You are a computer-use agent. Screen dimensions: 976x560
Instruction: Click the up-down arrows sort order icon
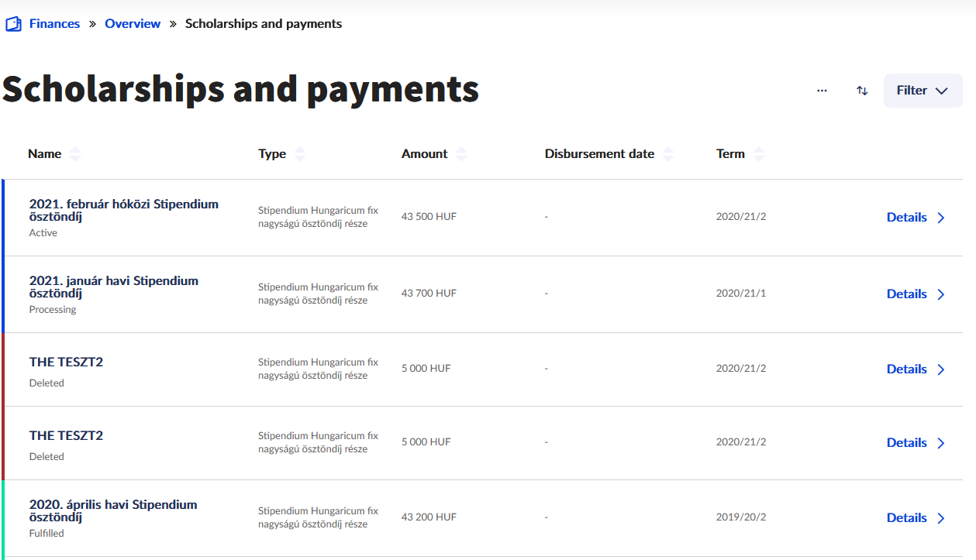click(862, 91)
